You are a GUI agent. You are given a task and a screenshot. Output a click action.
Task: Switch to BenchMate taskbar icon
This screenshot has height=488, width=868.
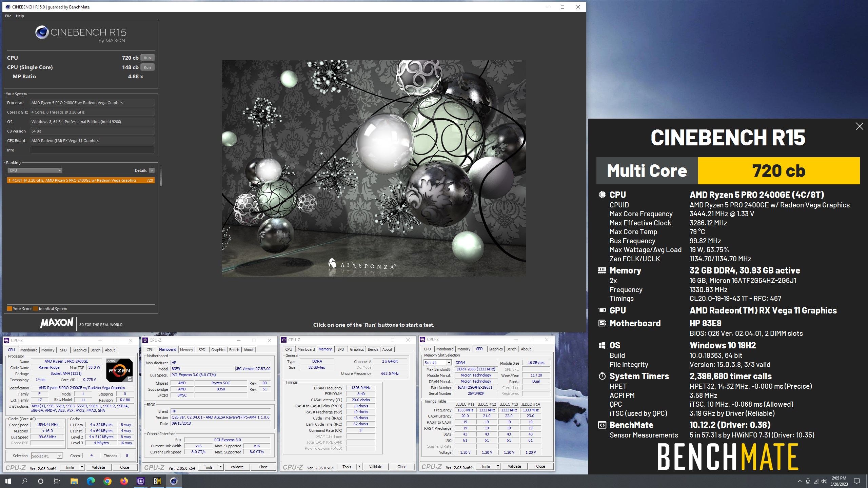coord(157,481)
